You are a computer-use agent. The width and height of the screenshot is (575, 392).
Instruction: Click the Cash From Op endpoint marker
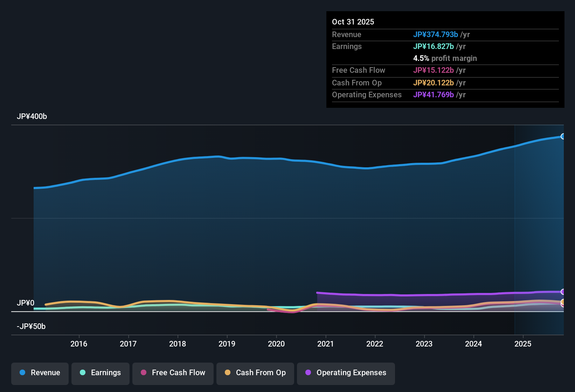[x=563, y=302]
